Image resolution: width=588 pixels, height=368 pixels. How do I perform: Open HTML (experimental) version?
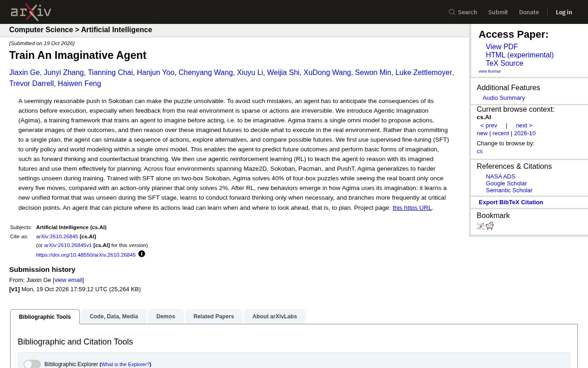pos(520,55)
